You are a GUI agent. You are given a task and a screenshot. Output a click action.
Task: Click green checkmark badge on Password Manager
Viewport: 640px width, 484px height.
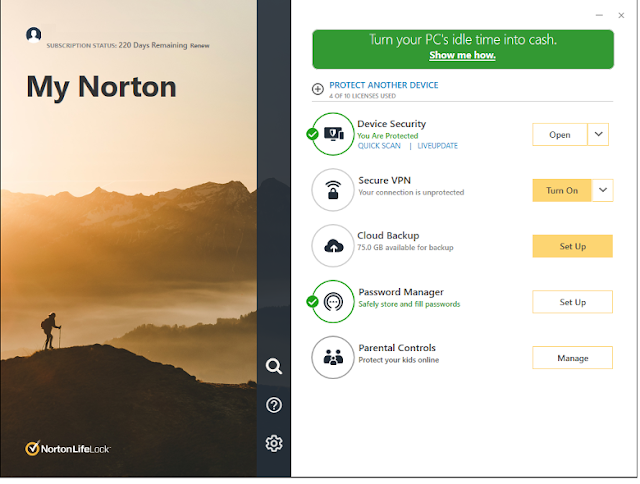click(x=312, y=302)
